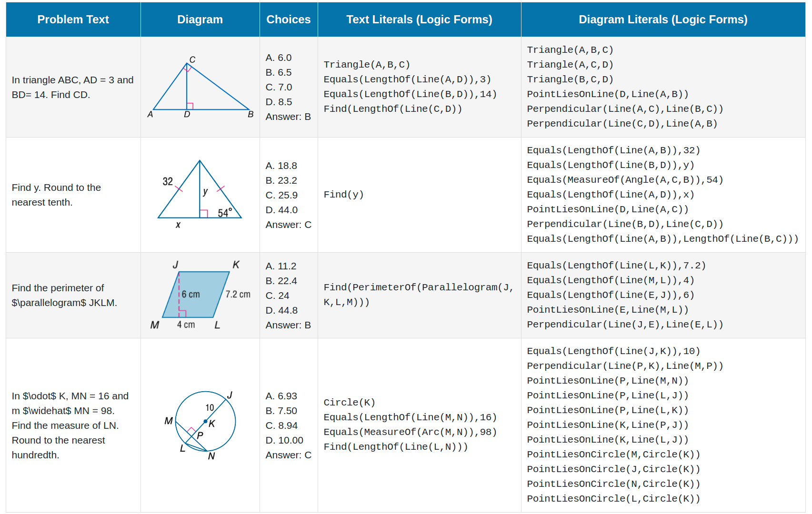Click 'PointLiesOnLine(E,Line(M,L))' literal
Viewport: 812px width, 514px height.
(608, 310)
